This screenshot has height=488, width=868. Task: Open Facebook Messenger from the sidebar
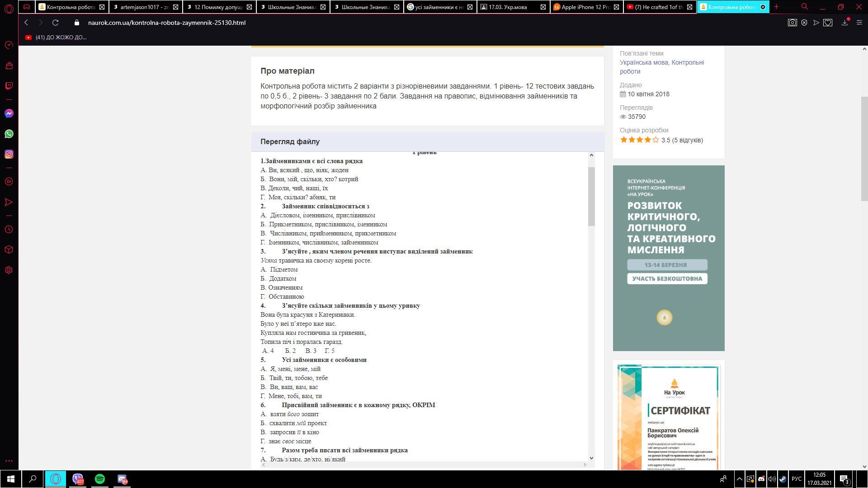9,113
